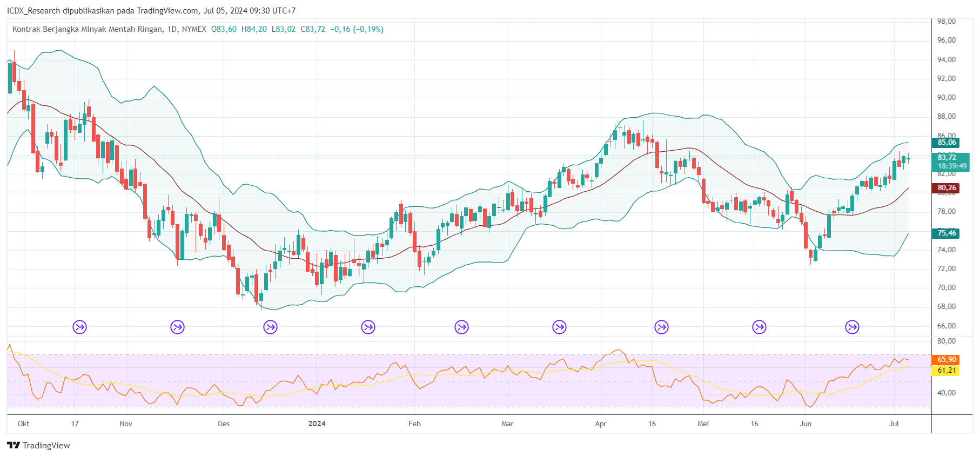
Task: Click the price axis label '92,00'
Action: 947,78
